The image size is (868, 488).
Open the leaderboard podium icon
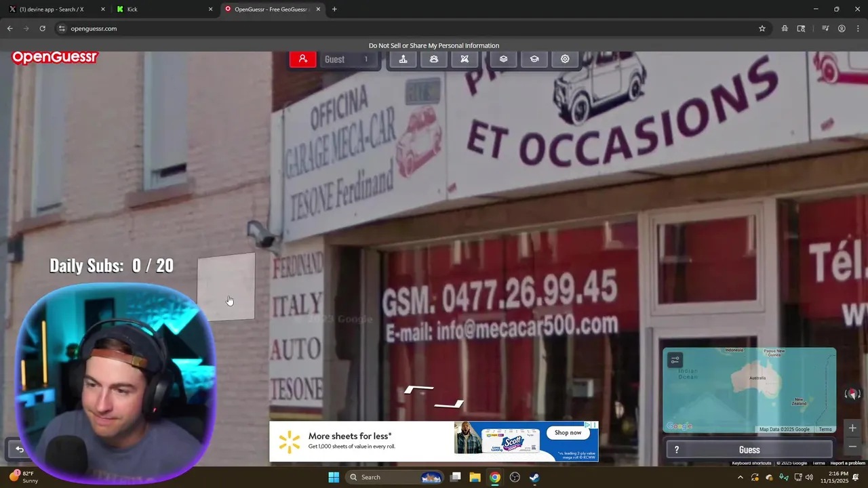click(403, 59)
